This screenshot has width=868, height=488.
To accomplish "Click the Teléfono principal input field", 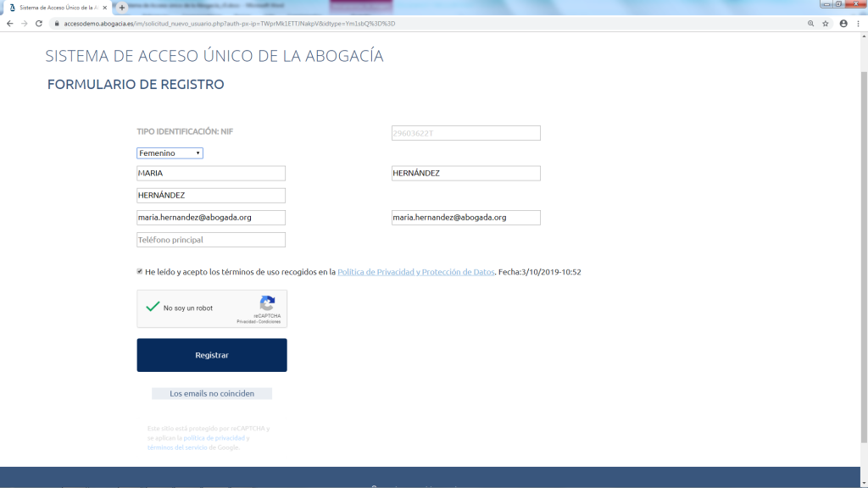I will click(211, 240).
